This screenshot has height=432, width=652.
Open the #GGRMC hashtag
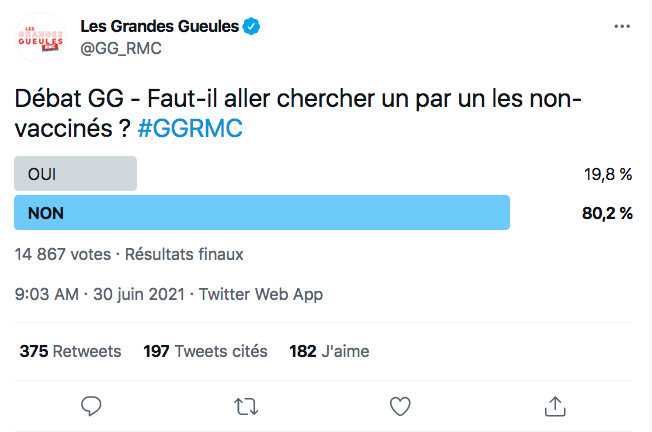click(x=190, y=128)
